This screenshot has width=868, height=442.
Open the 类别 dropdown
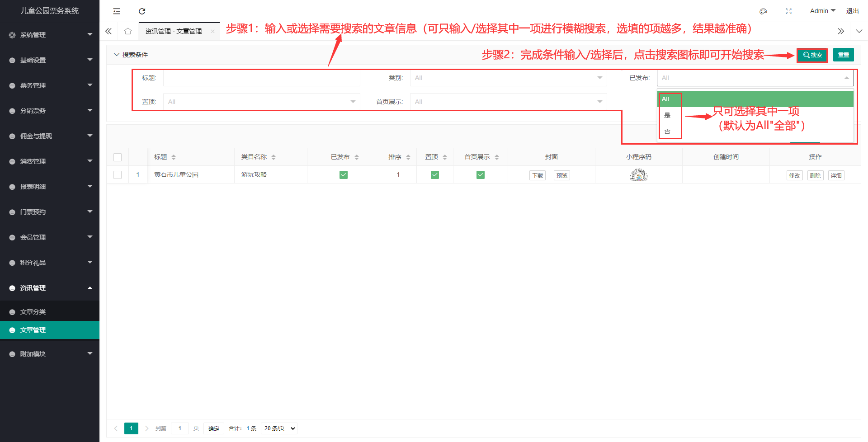point(508,78)
